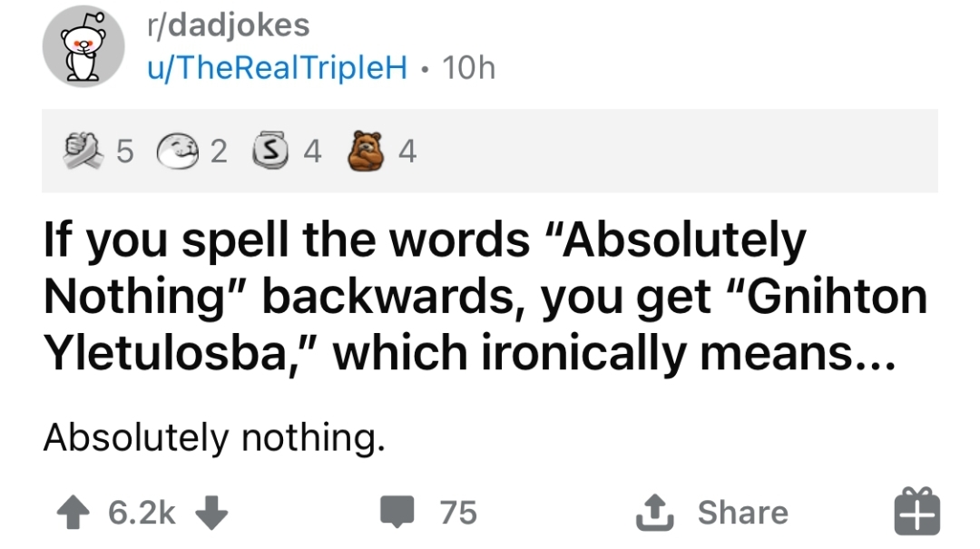The height and width of the screenshot is (549, 980).
Task: Click the 6.2k vote score
Action: click(x=142, y=514)
